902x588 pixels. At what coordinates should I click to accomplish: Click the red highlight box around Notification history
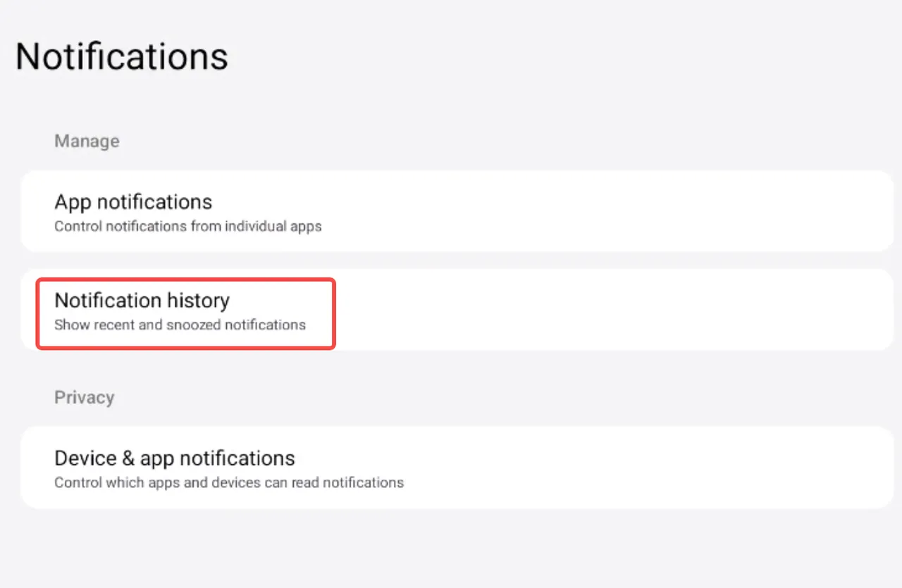tap(185, 280)
